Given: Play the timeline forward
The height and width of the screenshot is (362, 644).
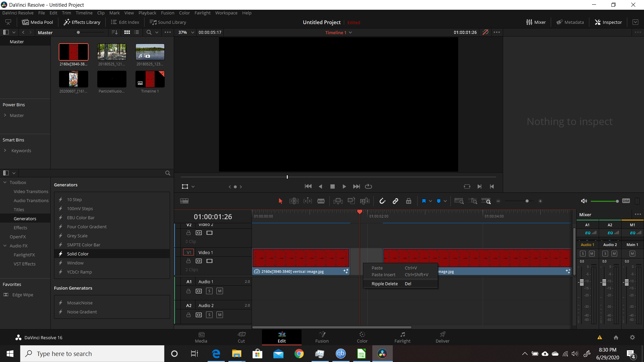Looking at the screenshot, I should pos(344,187).
